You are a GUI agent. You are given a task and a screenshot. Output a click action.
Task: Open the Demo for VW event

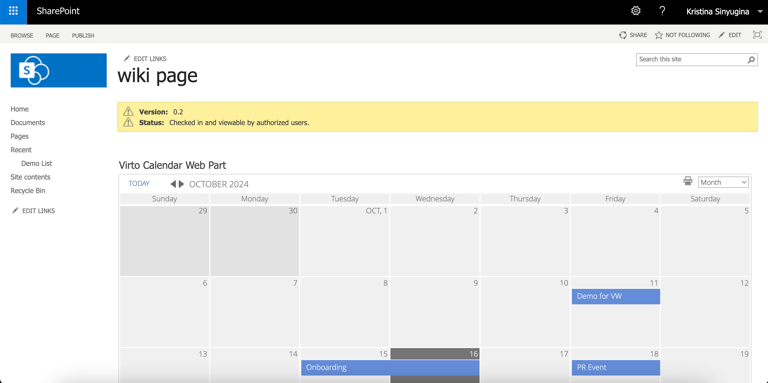[616, 296]
